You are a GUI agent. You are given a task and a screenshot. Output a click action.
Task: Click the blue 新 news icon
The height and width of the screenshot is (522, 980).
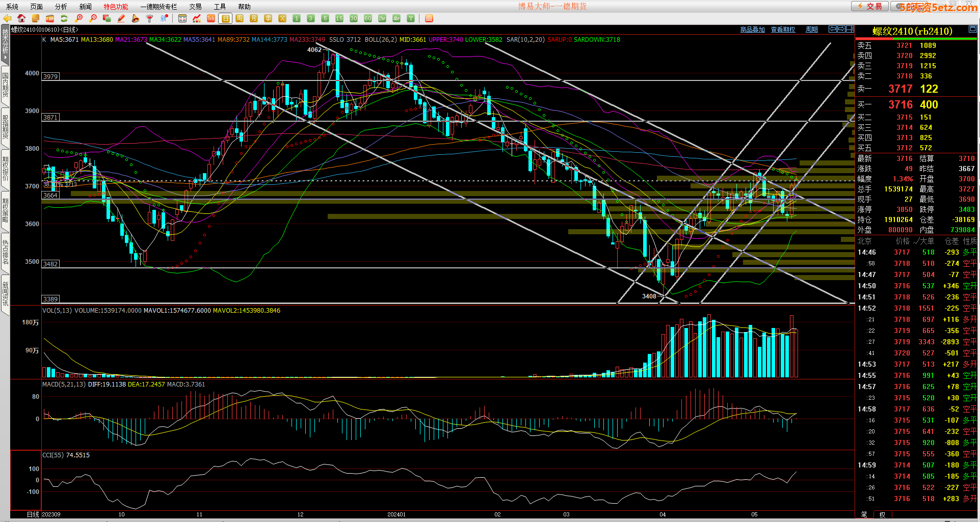[164, 18]
